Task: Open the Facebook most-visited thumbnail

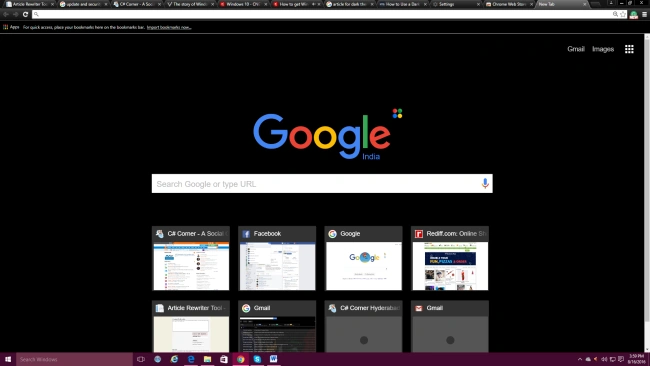Action: 277,259
